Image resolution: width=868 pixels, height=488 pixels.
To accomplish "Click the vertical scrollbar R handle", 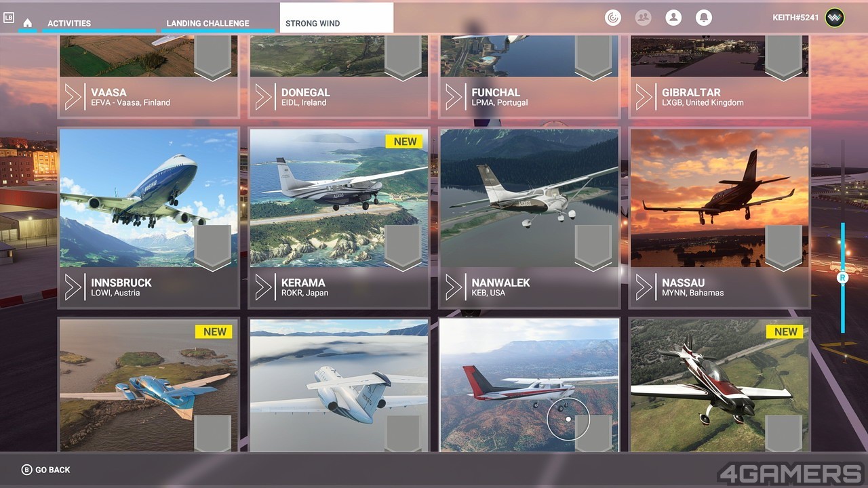I will 843,277.
